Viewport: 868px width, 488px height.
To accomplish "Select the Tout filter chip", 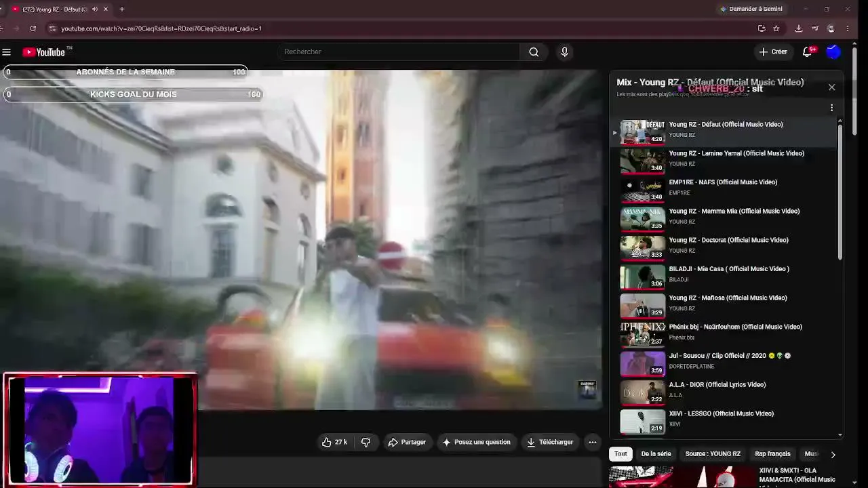I will tap(620, 454).
